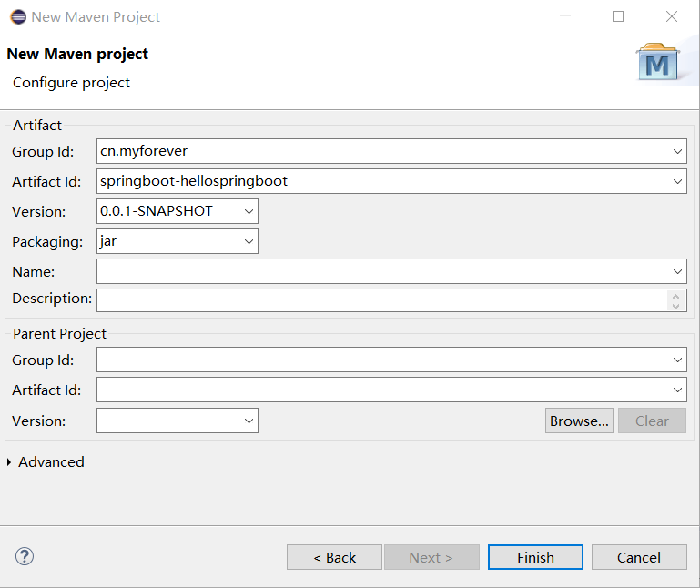Image resolution: width=700 pixels, height=588 pixels.
Task: Click the Description field's down arrow
Action: [x=676, y=306]
